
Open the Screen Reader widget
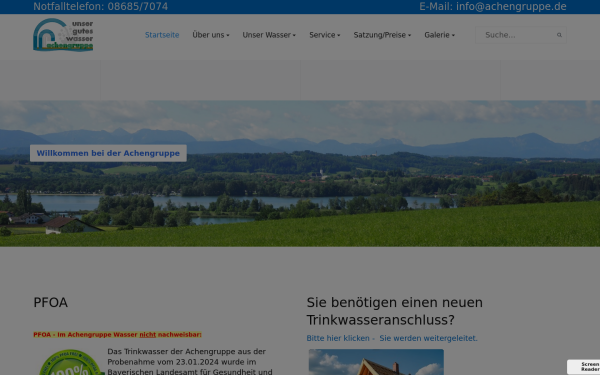pos(584,367)
